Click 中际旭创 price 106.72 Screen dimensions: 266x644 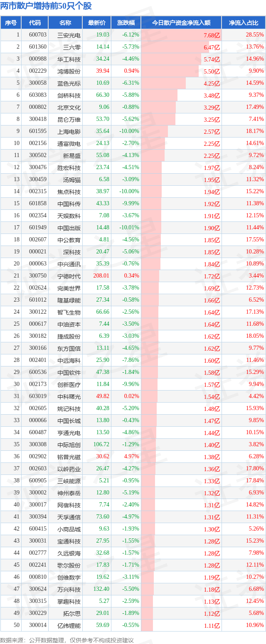point(101,445)
